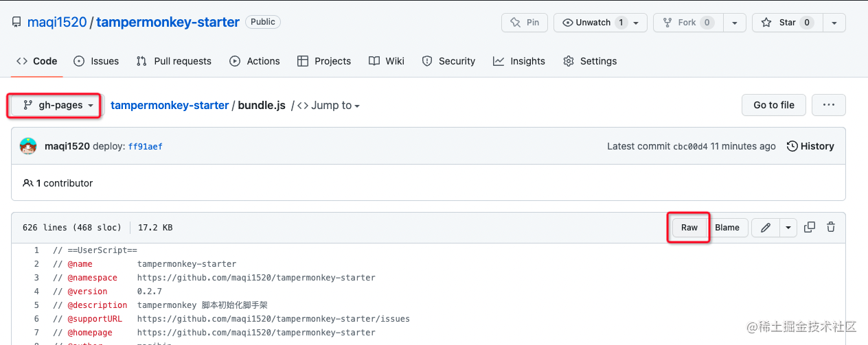Expand edit options dropdown arrow
Viewport: 868px width, 345px height.
click(x=788, y=228)
